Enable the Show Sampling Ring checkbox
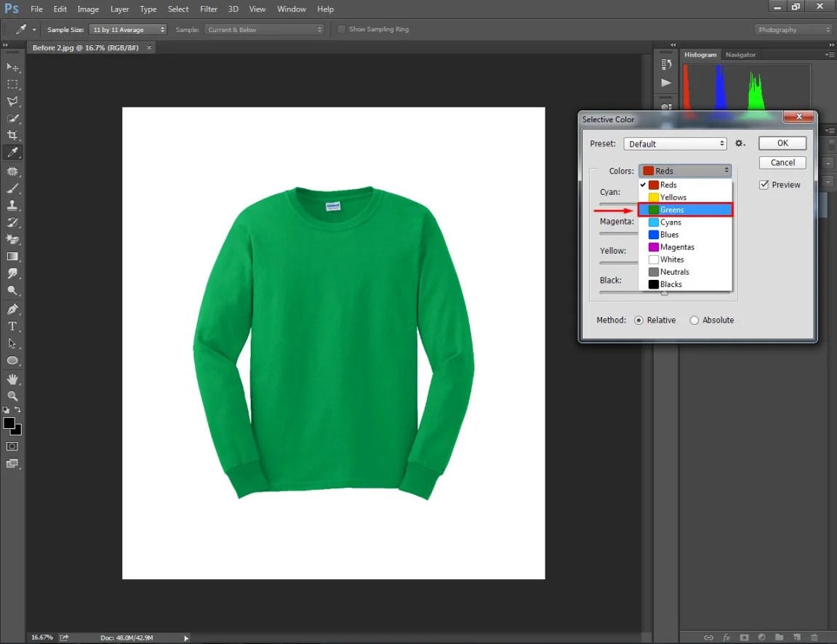 (341, 29)
